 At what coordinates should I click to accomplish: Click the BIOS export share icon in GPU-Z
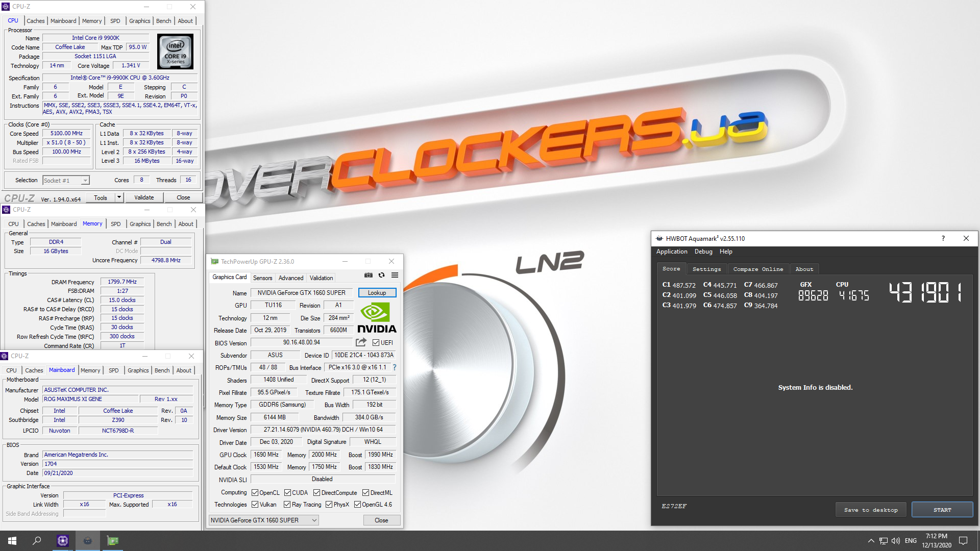click(x=361, y=342)
